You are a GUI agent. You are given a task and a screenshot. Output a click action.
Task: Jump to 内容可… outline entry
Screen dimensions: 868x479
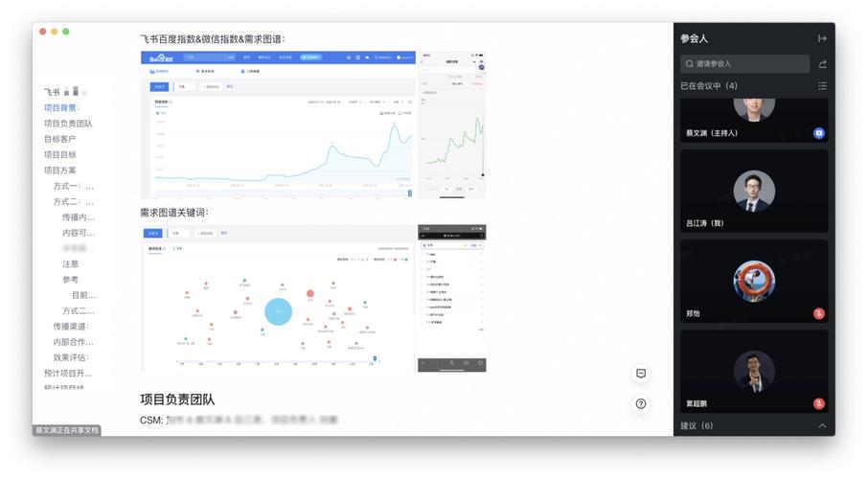78,233
